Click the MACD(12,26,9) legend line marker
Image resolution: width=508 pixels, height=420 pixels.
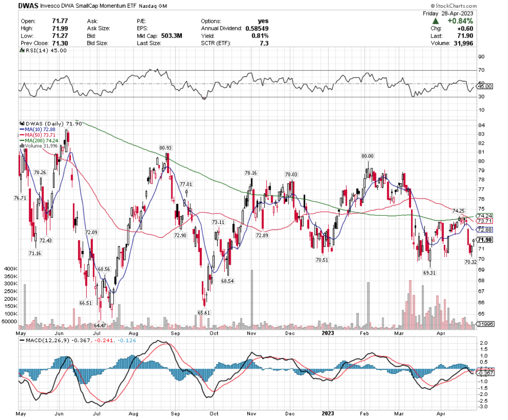(22, 341)
